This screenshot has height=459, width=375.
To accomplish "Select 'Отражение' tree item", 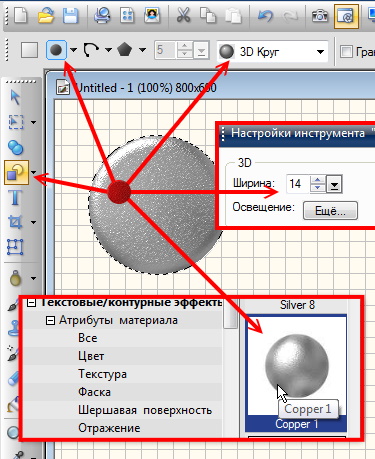I will point(109,428).
